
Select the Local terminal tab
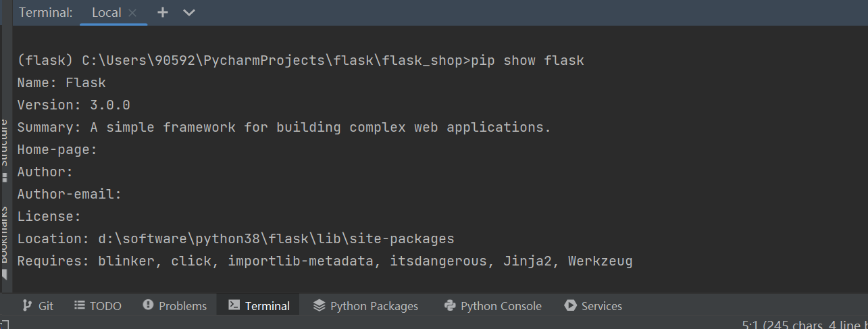[106, 13]
